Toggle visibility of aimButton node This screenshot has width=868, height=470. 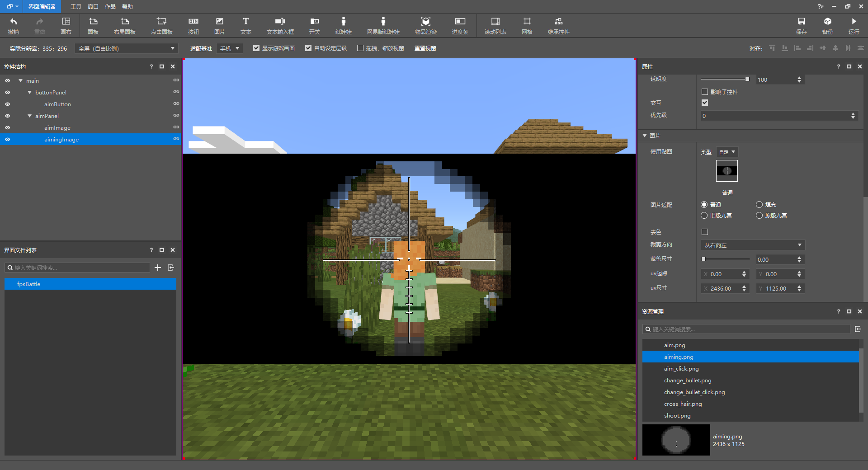(8, 104)
